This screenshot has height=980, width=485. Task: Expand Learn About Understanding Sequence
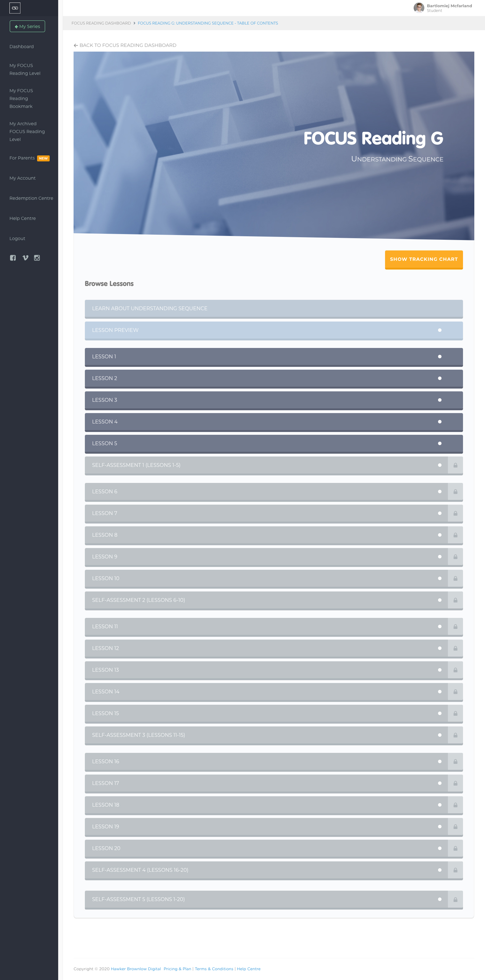click(x=274, y=309)
